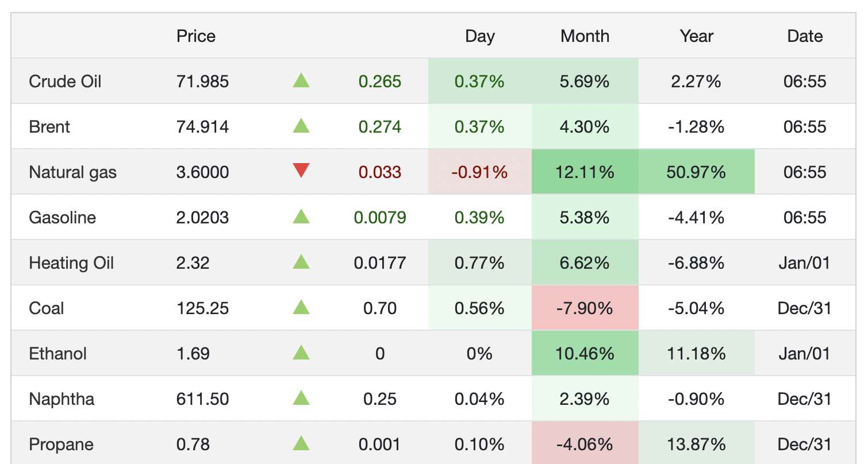This screenshot has width=868, height=464.
Task: Click the green up arrow in Crude Oil row
Action: coord(301,80)
